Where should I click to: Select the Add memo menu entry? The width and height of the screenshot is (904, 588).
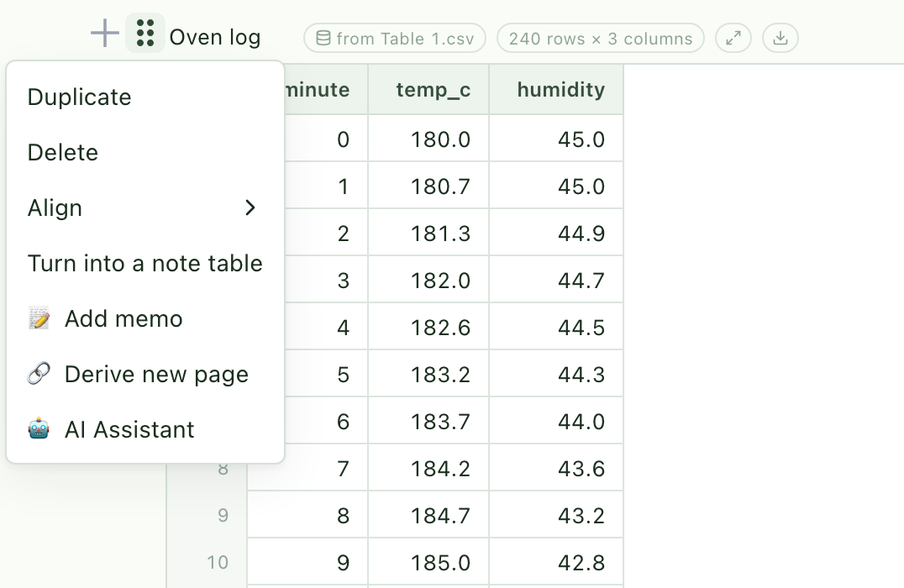point(145,318)
